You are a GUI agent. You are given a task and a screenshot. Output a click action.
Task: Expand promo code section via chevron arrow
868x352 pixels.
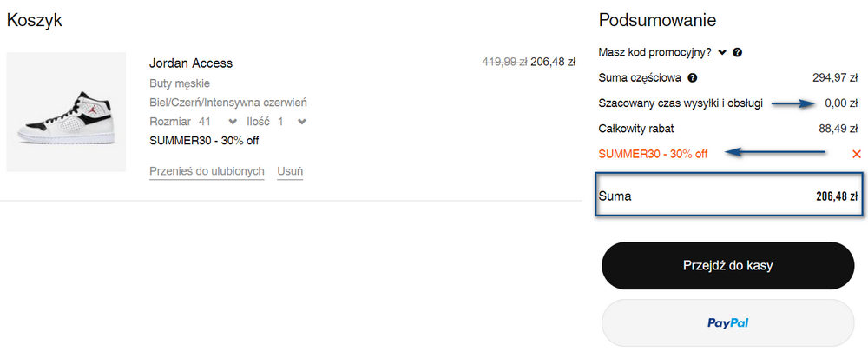721,53
